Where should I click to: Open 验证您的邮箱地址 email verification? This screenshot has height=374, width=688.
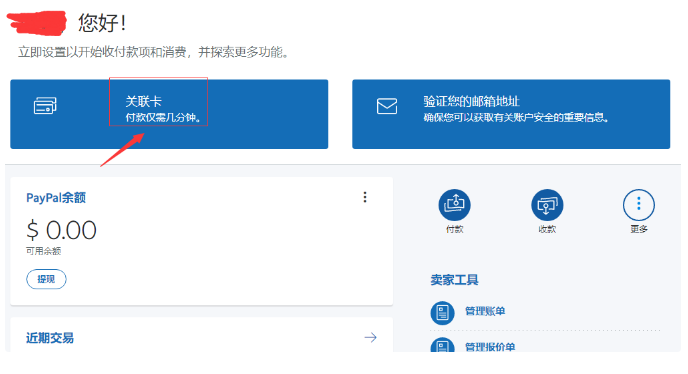pyautogui.click(x=511, y=114)
